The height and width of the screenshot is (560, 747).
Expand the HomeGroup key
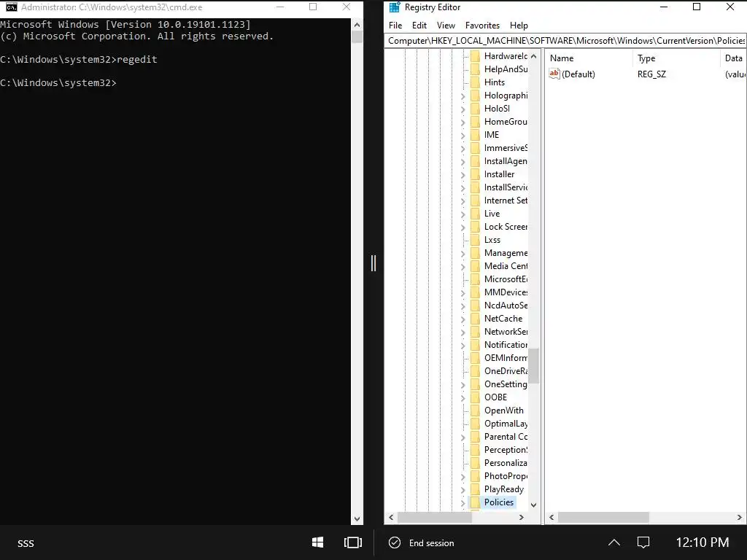[462, 122]
